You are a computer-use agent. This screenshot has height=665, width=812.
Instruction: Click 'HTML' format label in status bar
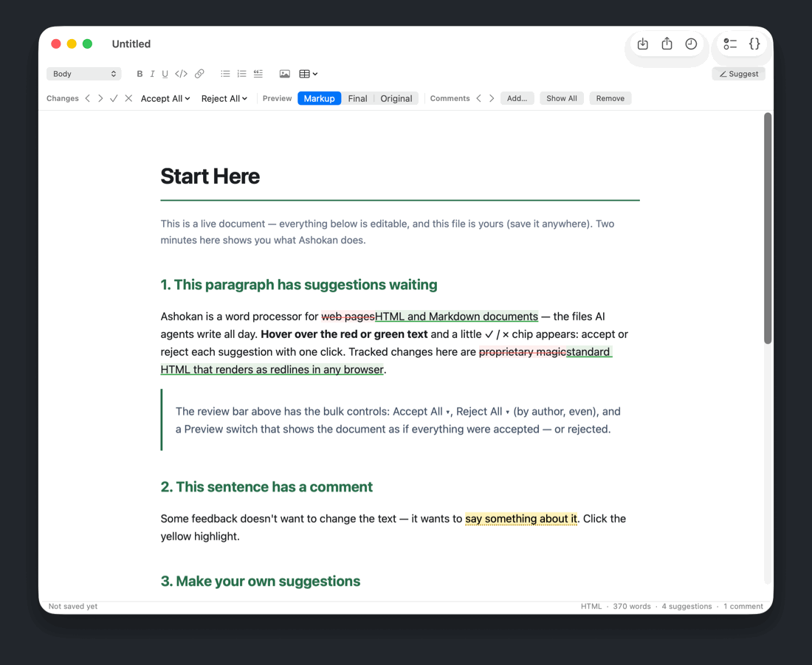coord(591,607)
